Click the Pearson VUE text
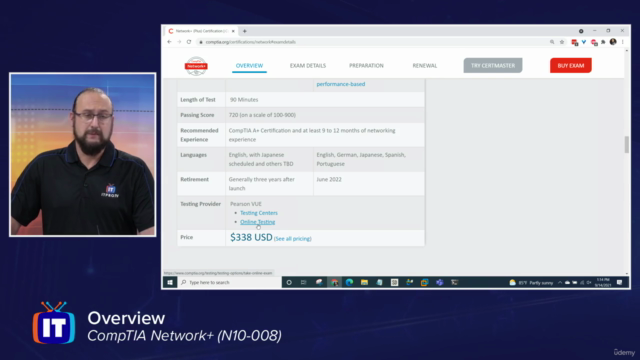640x360 pixels. coord(246,204)
